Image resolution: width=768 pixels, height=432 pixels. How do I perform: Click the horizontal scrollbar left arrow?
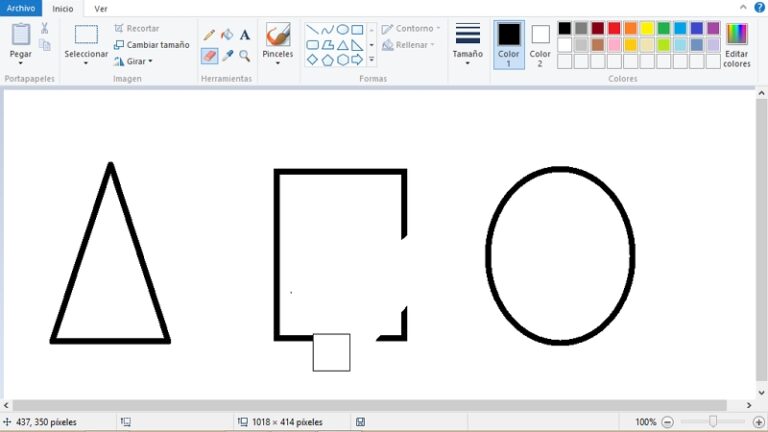click(6, 405)
